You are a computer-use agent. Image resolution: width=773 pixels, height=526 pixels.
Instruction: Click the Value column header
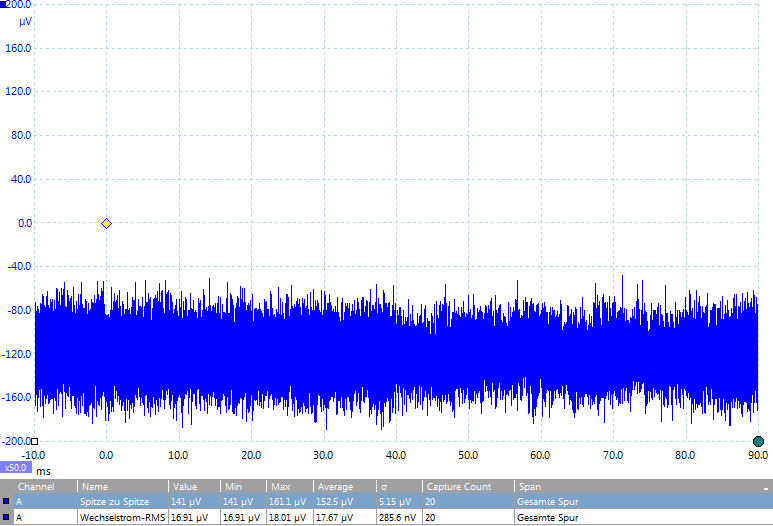pyautogui.click(x=194, y=487)
